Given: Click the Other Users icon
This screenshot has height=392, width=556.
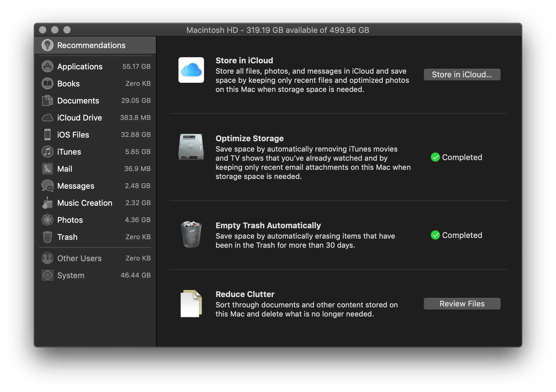Looking at the screenshot, I should [x=48, y=258].
